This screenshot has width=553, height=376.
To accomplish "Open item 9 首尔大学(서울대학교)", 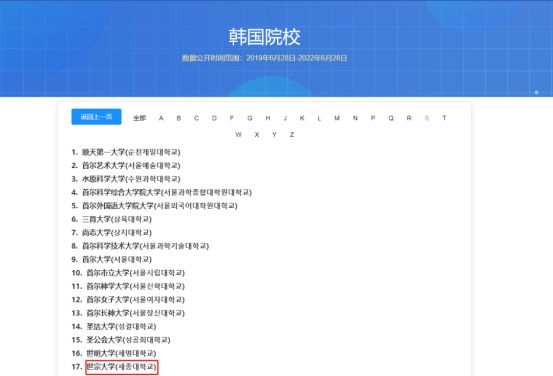I will coord(117,259).
